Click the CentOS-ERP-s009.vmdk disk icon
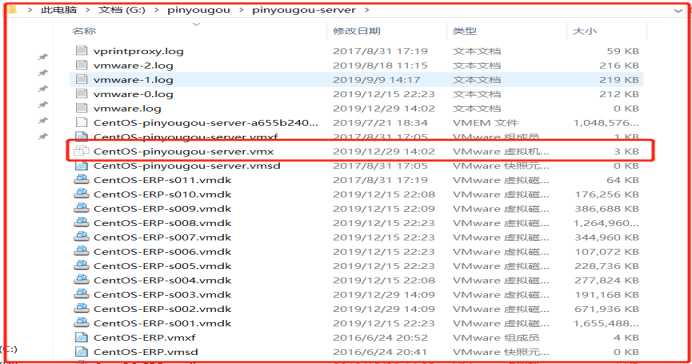Image resolution: width=692 pixels, height=364 pixels. 82,208
